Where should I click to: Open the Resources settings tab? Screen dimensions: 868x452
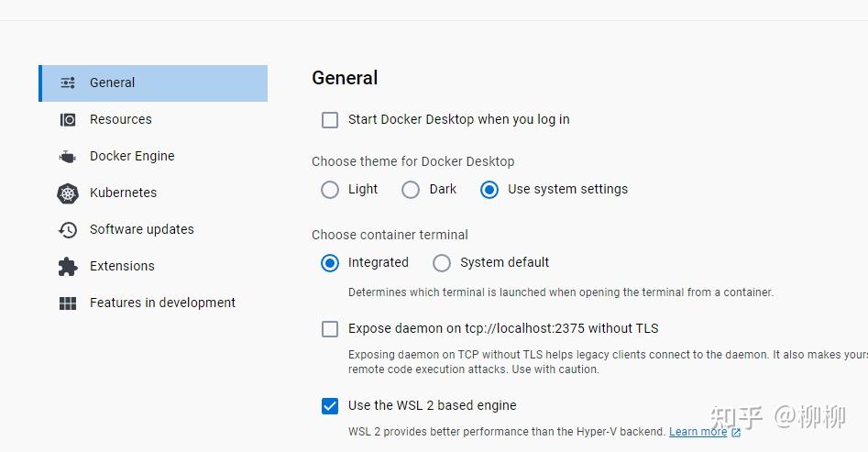click(x=120, y=119)
